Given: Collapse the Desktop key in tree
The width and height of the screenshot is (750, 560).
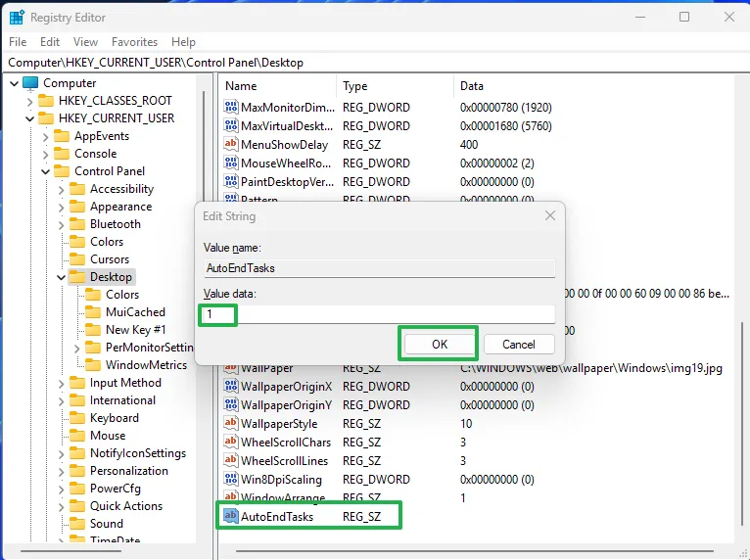Looking at the screenshot, I should point(62,277).
